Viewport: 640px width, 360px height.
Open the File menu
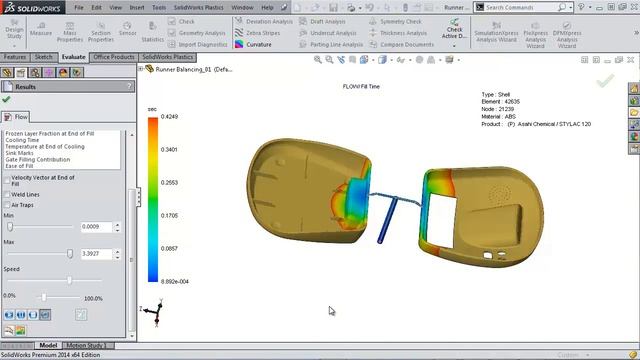click(x=79, y=7)
